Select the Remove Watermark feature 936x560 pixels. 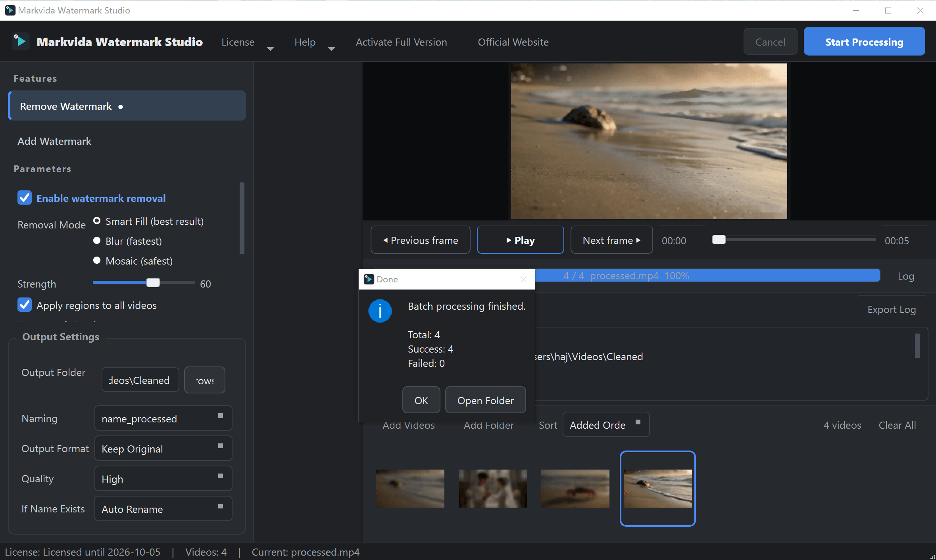127,106
